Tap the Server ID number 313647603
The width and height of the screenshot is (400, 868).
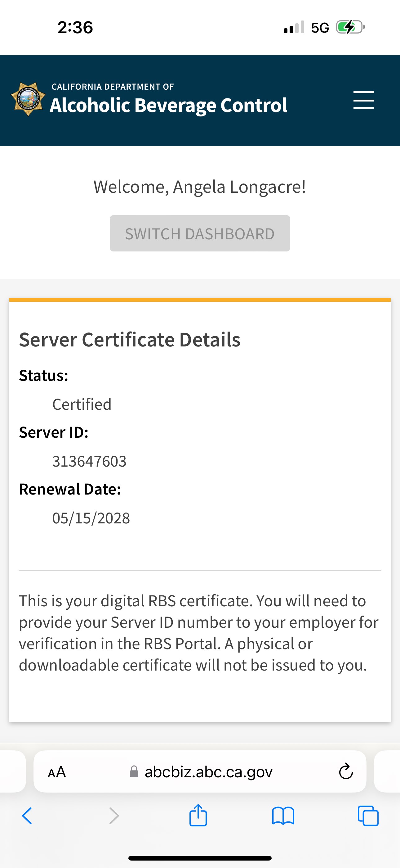tap(89, 461)
